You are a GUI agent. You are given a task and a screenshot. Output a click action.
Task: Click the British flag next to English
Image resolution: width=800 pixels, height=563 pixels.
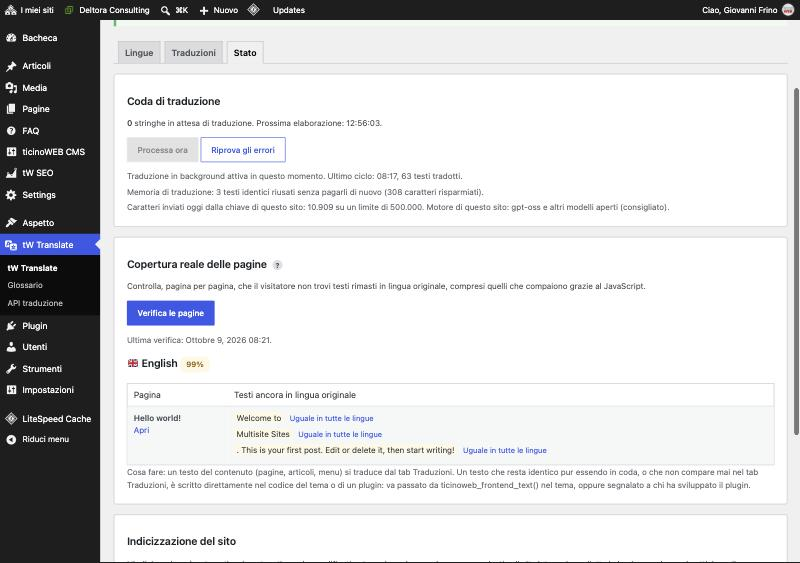[x=133, y=363]
